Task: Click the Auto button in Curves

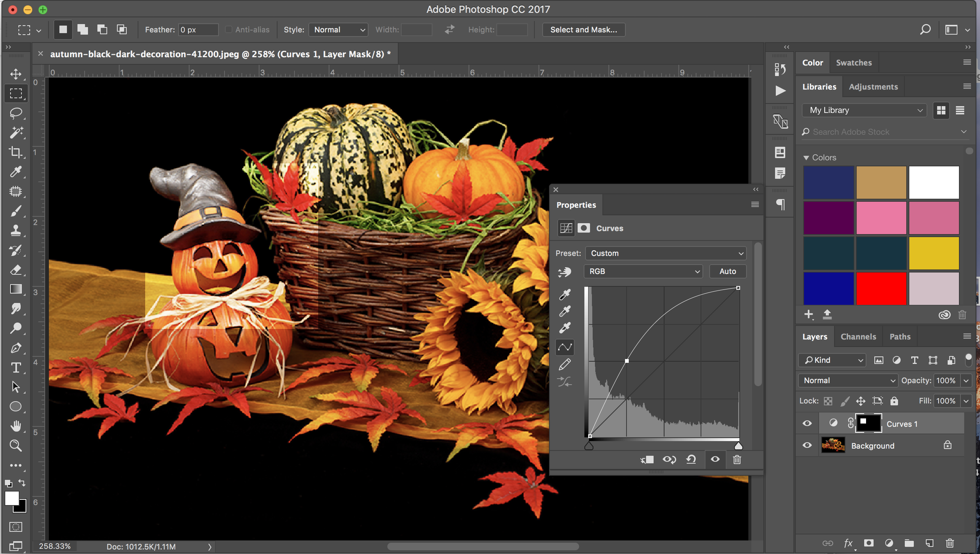Action: [x=727, y=271]
